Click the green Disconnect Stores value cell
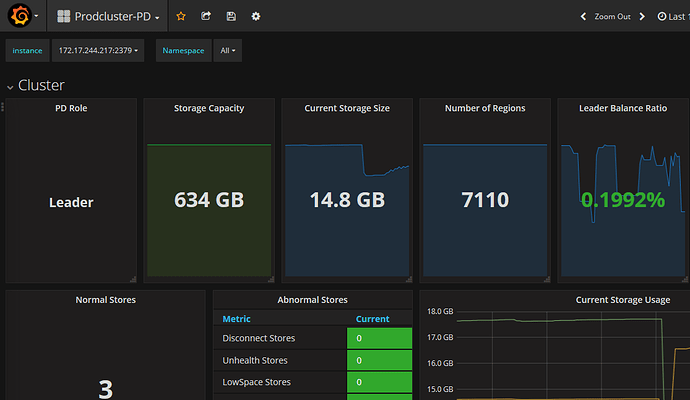The height and width of the screenshot is (400, 690). coord(379,338)
